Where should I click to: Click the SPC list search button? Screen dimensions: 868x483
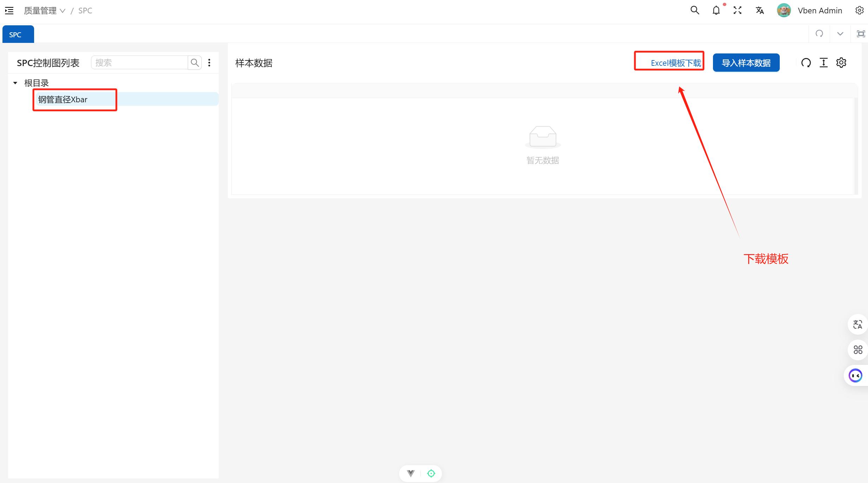[x=195, y=63]
